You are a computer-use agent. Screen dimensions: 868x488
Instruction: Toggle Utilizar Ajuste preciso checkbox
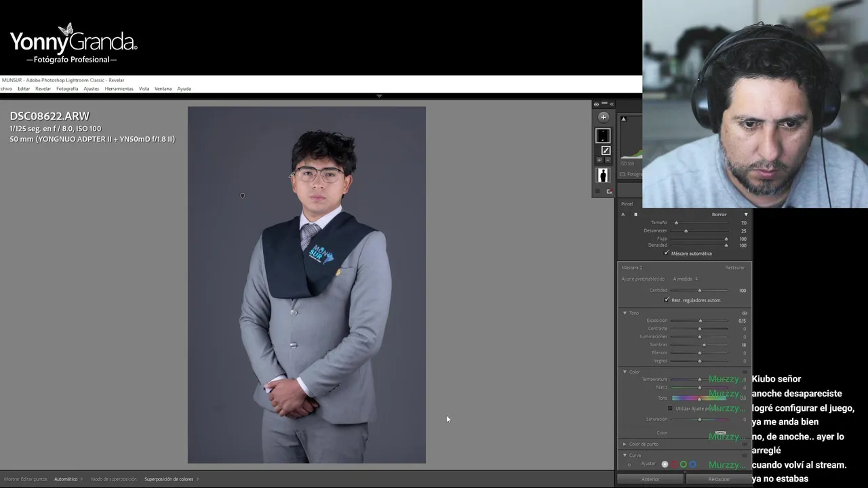[670, 409]
